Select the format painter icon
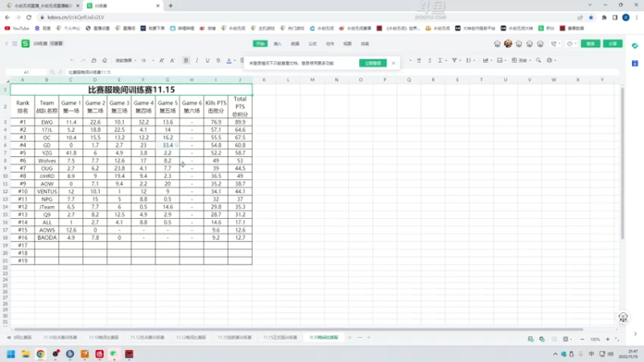Viewport: 644px width, 362px height. point(93,60)
